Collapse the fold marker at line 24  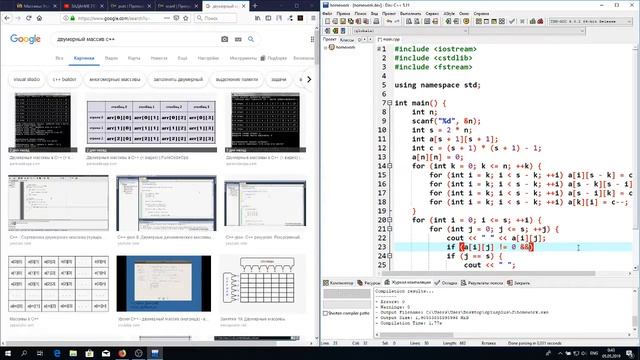pyautogui.click(x=390, y=256)
